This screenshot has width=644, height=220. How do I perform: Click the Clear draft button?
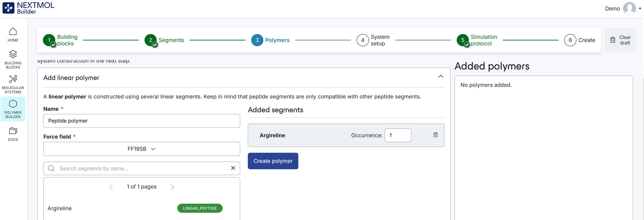[x=620, y=40]
